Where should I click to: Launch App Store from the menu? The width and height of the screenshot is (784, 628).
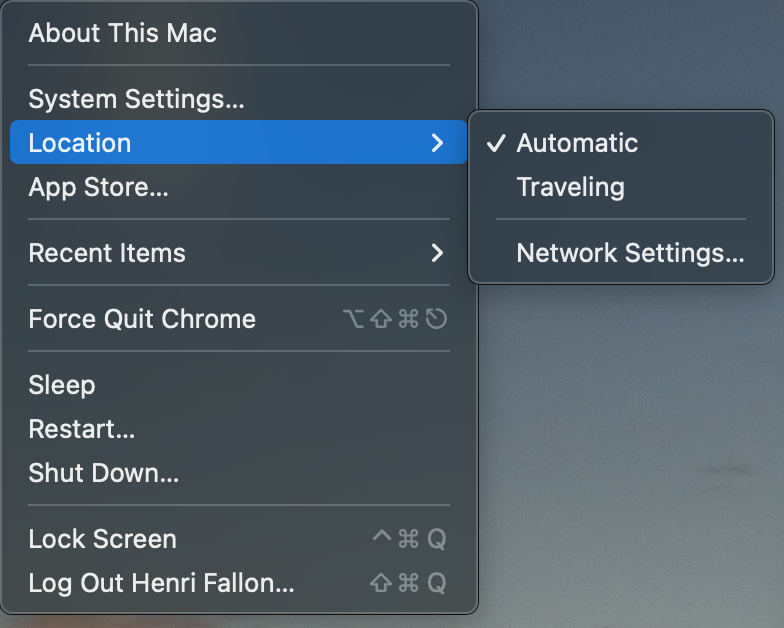pos(98,187)
